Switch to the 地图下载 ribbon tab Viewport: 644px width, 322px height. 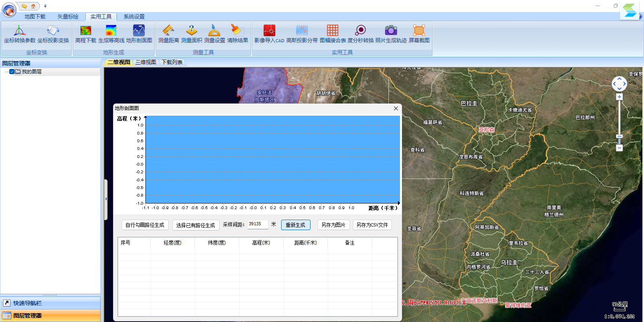click(35, 17)
